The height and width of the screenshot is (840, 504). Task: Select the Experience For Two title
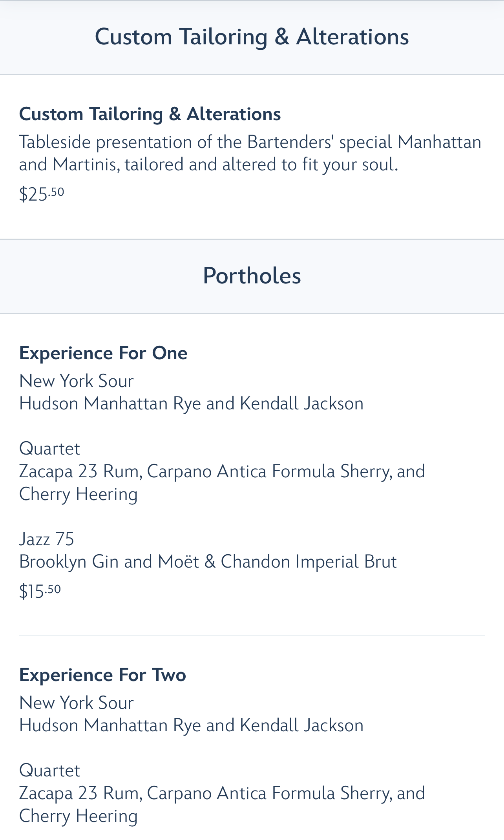[x=102, y=675]
